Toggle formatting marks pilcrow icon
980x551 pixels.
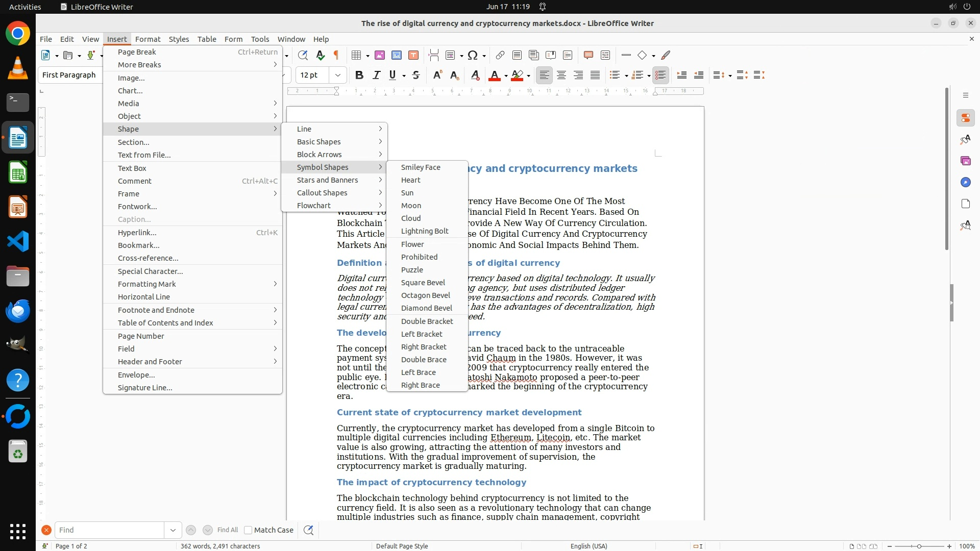tap(336, 55)
